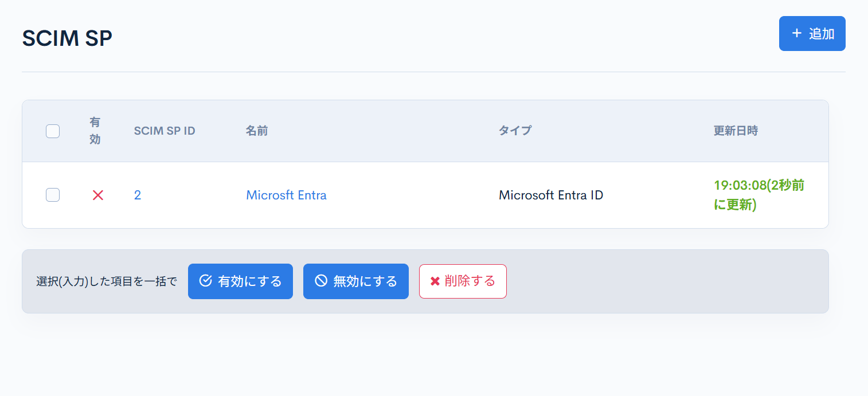Check the select-all checkbox in the table header
Screen dimensions: 868x396
click(x=52, y=131)
